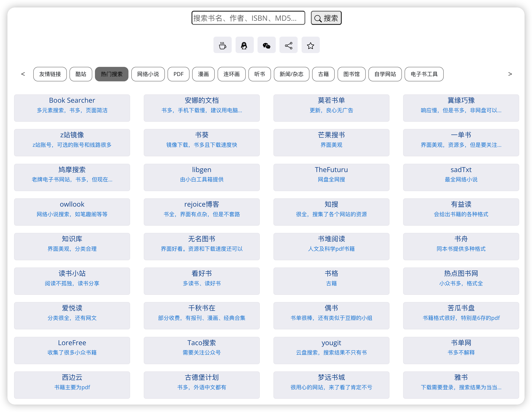Screen dimensions: 532x412
Task: Open the 古德堡计划 card
Action: pyautogui.click(x=202, y=385)
